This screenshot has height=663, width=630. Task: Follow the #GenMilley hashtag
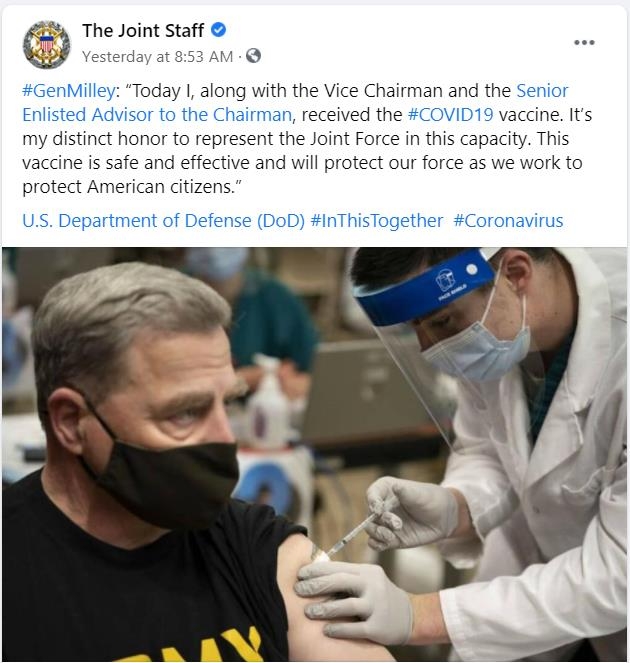point(68,91)
